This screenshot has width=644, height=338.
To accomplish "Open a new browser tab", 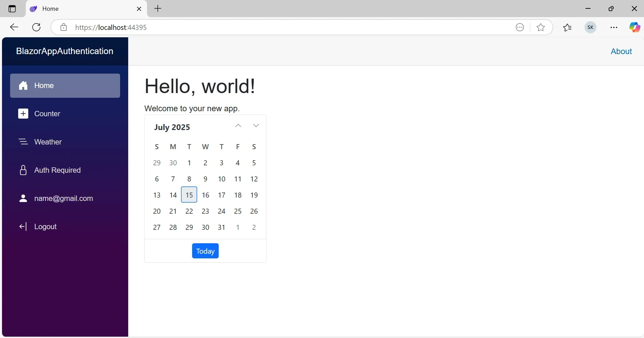I will tap(157, 9).
